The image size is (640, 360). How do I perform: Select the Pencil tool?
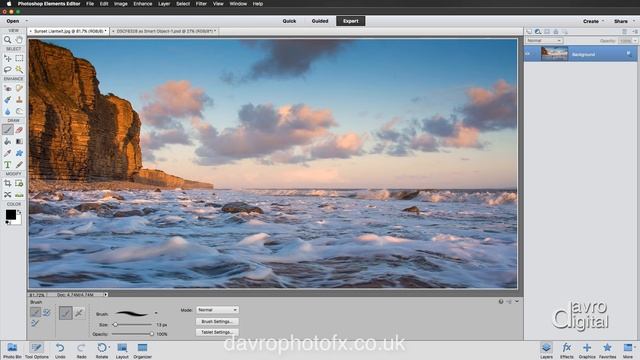[x=19, y=164]
